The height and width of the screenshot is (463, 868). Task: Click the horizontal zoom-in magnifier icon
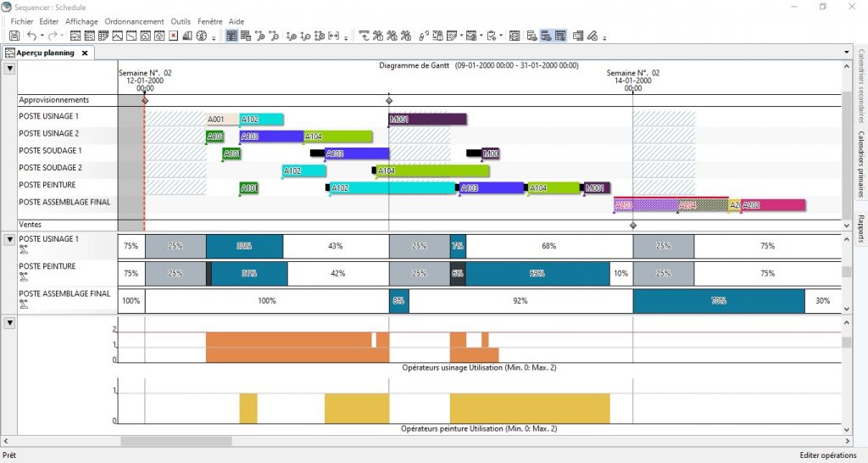pos(259,36)
